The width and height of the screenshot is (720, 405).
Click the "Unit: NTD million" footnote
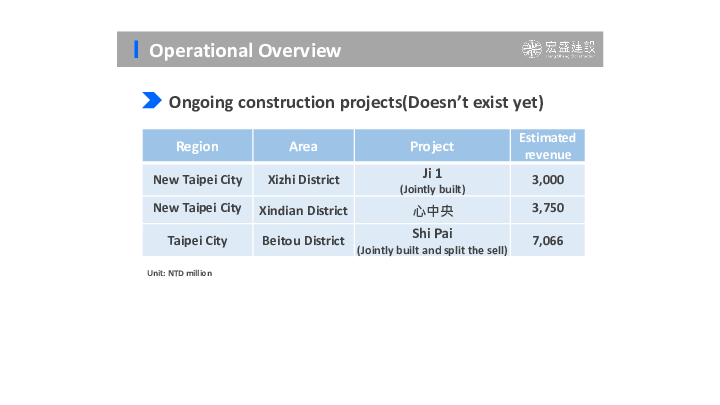coord(180,273)
